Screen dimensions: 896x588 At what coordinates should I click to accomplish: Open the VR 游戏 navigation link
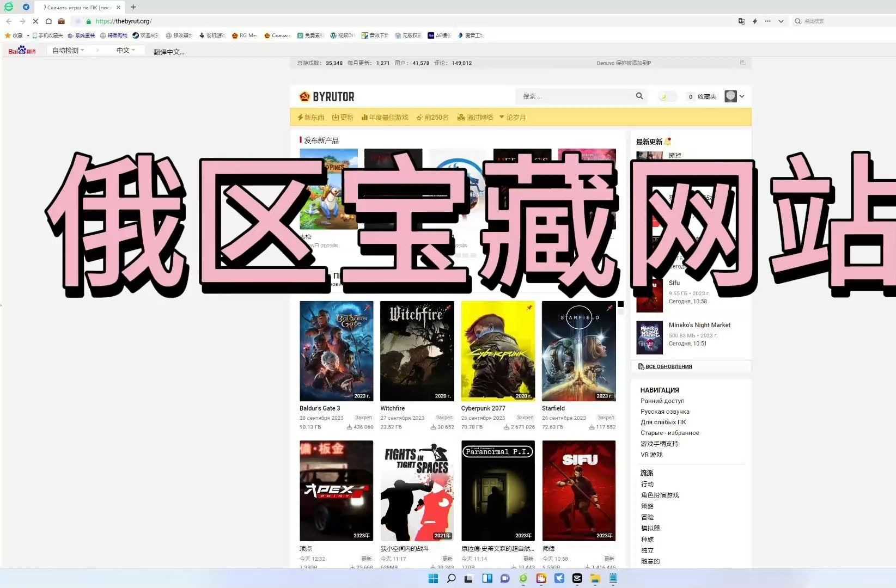pyautogui.click(x=651, y=455)
